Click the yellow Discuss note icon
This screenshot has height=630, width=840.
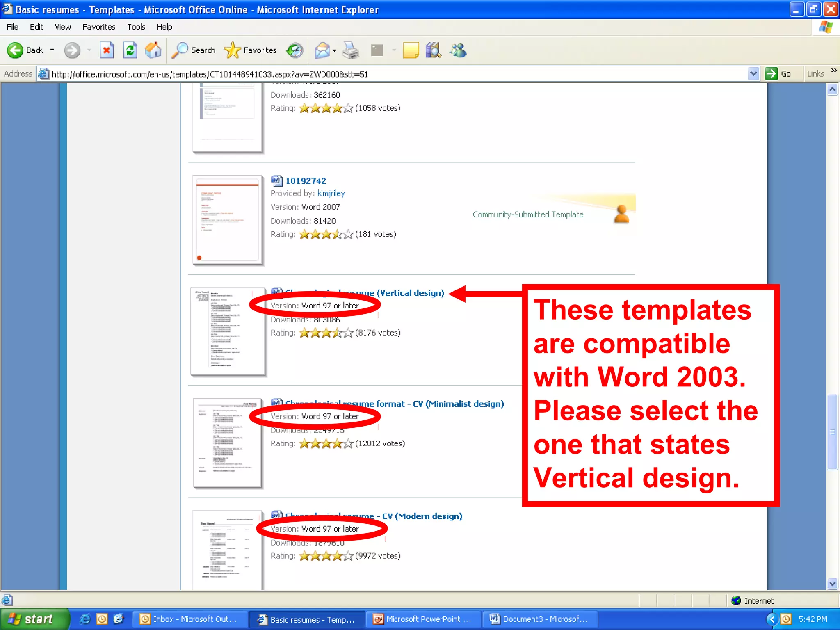click(x=411, y=50)
